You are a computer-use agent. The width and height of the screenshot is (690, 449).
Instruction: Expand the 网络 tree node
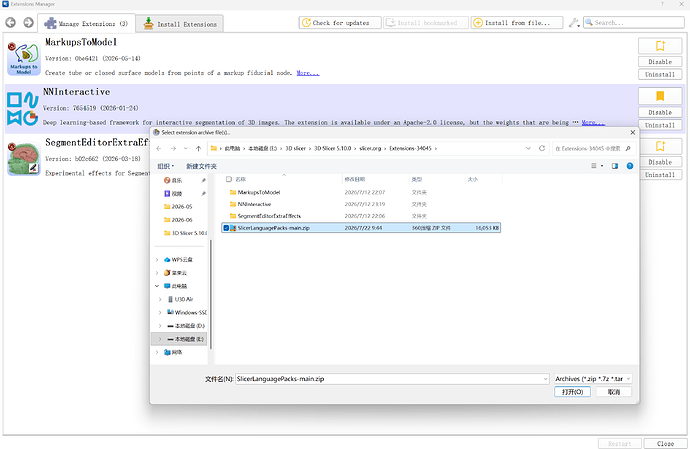pos(157,352)
